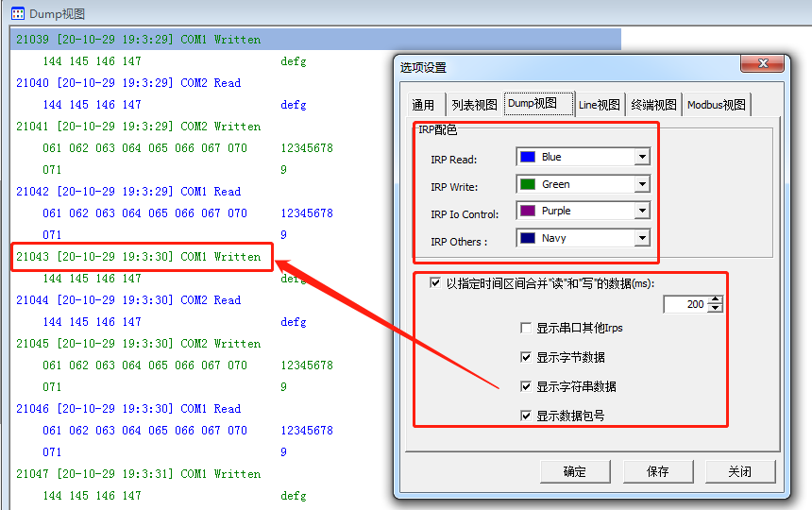Open IRP Io Control color dropdown
The height and width of the screenshot is (510, 812).
tap(642, 212)
